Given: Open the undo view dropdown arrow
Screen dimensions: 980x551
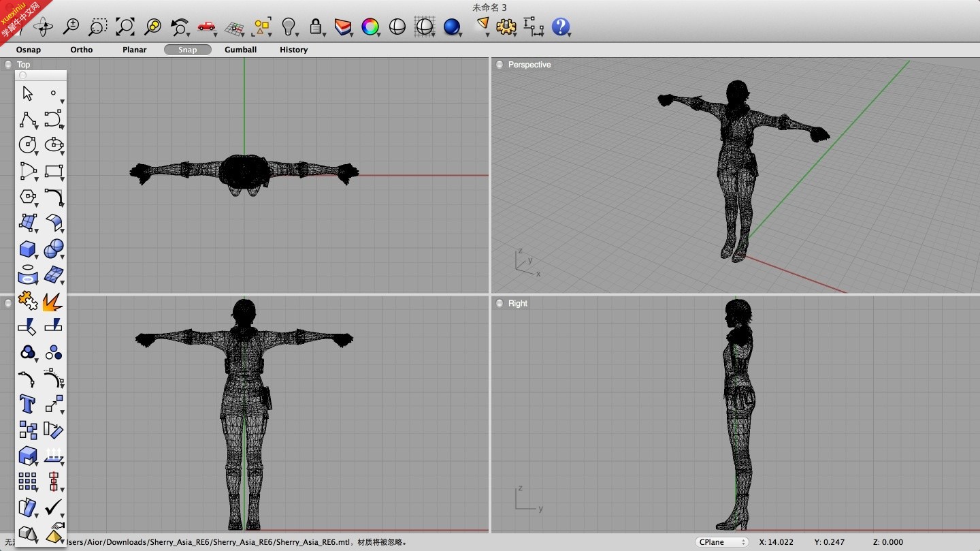Looking at the screenshot, I should click(186, 34).
